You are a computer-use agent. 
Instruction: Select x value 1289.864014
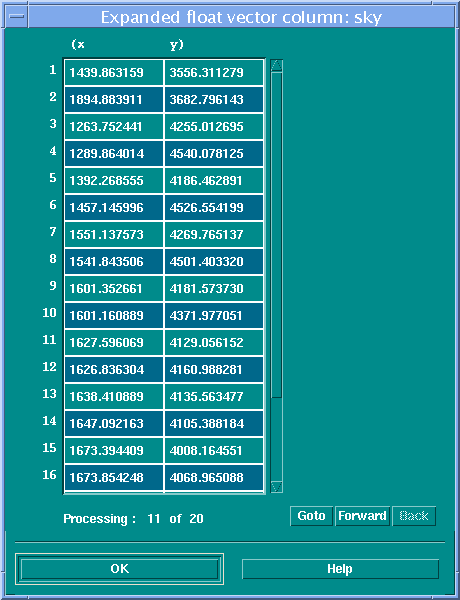click(x=114, y=154)
